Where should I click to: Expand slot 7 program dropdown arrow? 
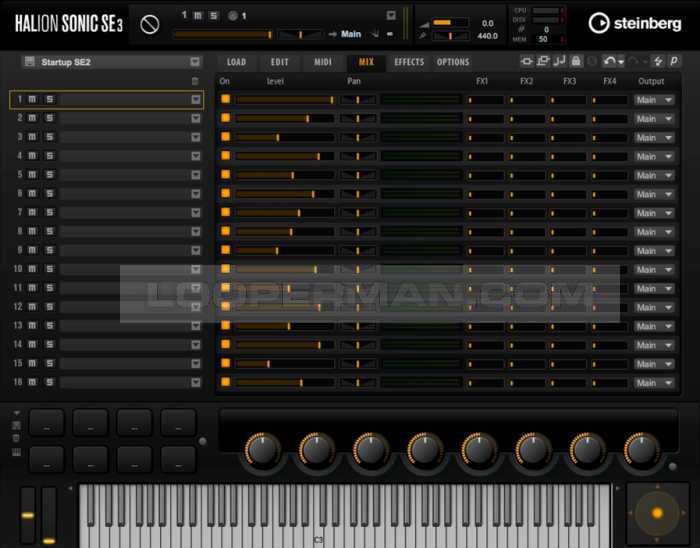click(x=195, y=213)
